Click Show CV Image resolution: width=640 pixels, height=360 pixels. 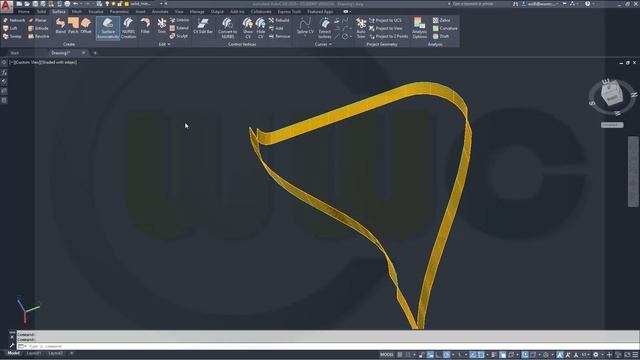pos(248,28)
